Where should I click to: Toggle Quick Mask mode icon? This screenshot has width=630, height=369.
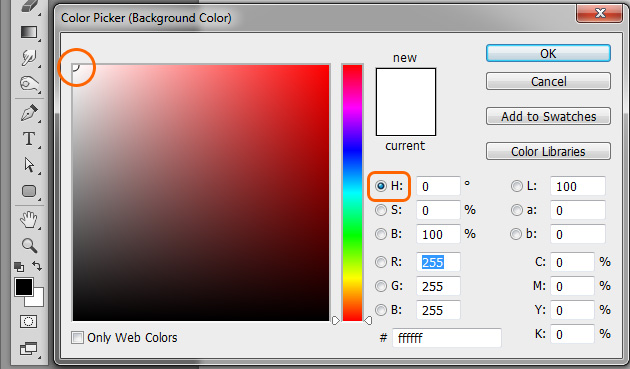coord(29,322)
